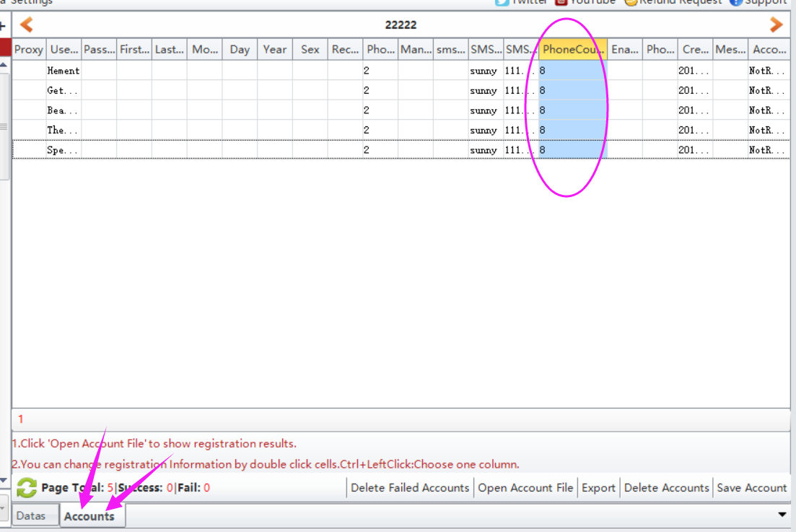Select the PhoneCou... column header
Screen dimensions: 796x532
coord(573,50)
